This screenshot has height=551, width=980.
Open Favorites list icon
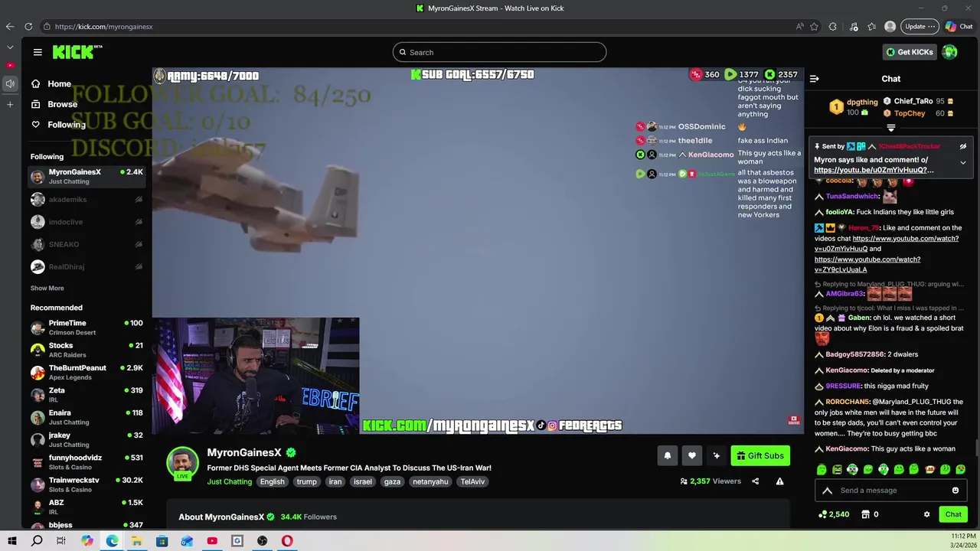[x=872, y=26]
